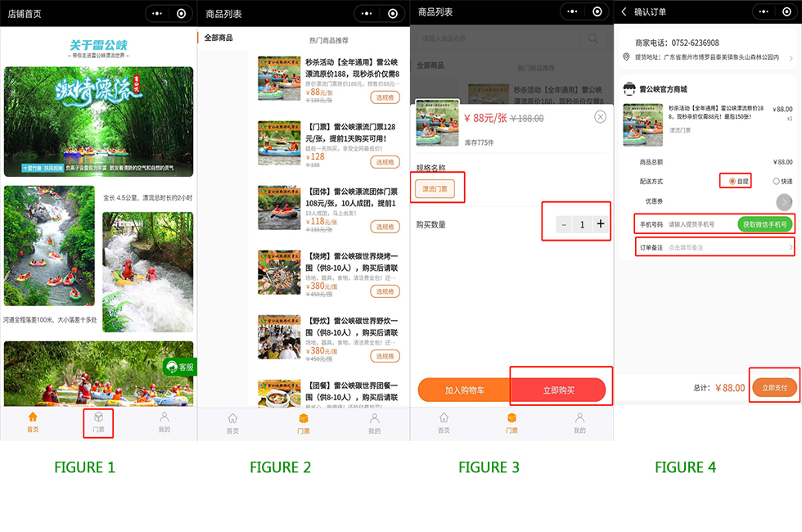Screen dimensions: 802x532
Task: Tap the circle target icon in Figure 3 header
Action: coord(597,11)
